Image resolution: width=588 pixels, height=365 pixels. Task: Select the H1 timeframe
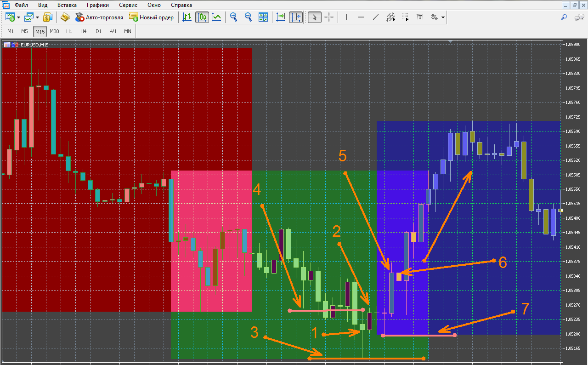click(x=69, y=31)
